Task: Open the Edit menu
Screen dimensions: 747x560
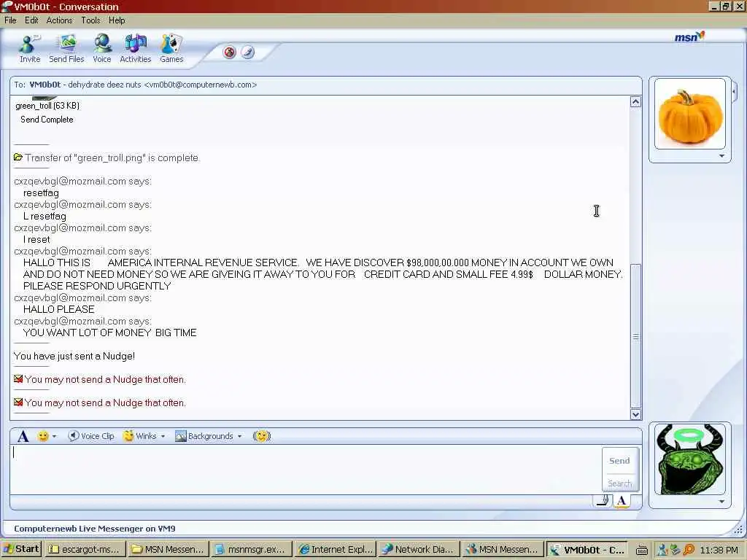Action: [31, 20]
